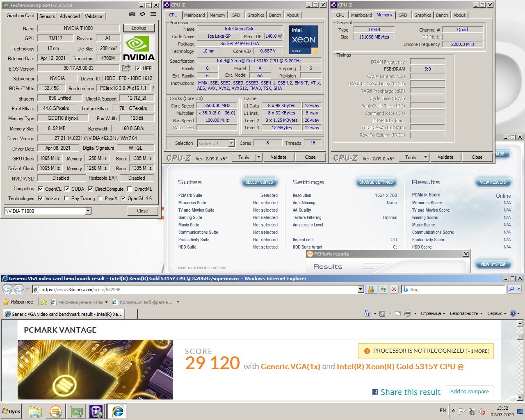
Task: Click the IE Help question mark icon
Action: click(513, 313)
